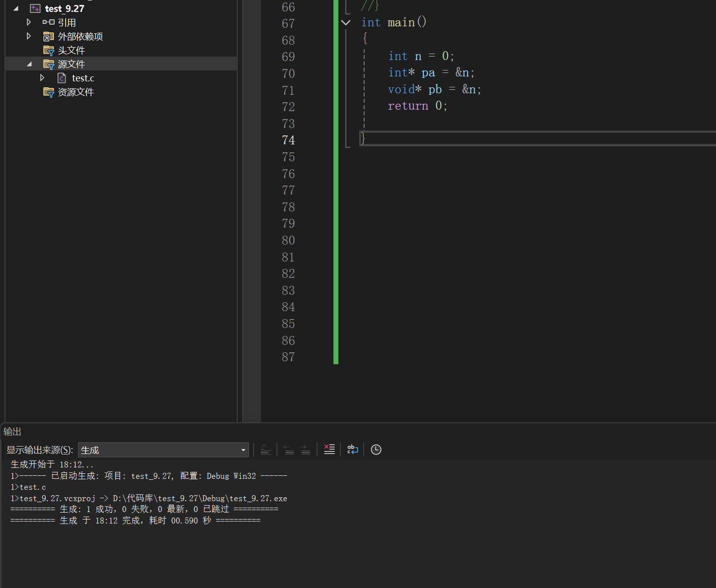
Task: Click output line '已启动生成: 项目: test_9.27'
Action: coord(149,476)
